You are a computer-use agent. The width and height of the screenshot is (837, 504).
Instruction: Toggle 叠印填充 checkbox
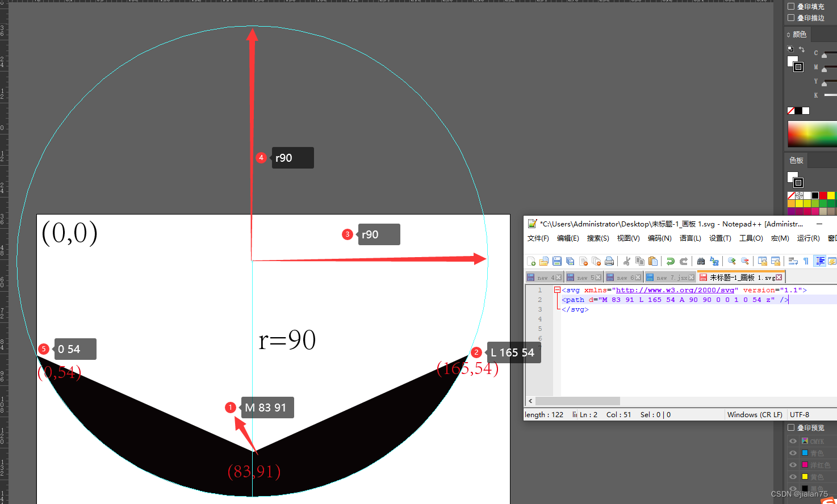coord(791,6)
